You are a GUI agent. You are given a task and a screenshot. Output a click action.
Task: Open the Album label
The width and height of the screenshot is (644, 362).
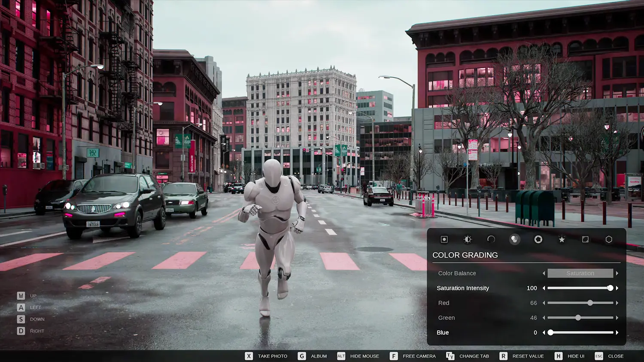319,356
